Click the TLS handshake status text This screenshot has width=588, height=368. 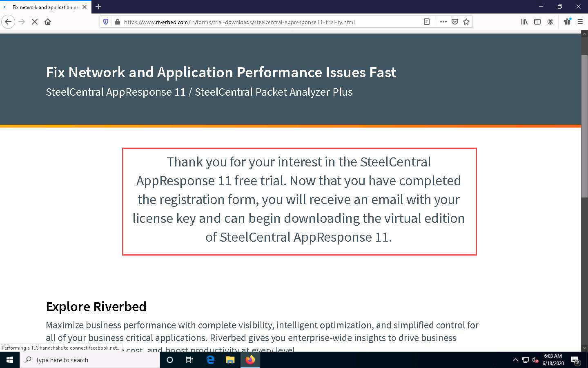click(61, 348)
